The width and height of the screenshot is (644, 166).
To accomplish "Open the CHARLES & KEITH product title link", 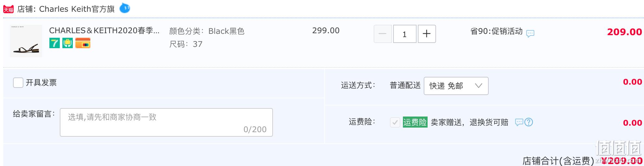I will pos(104,31).
